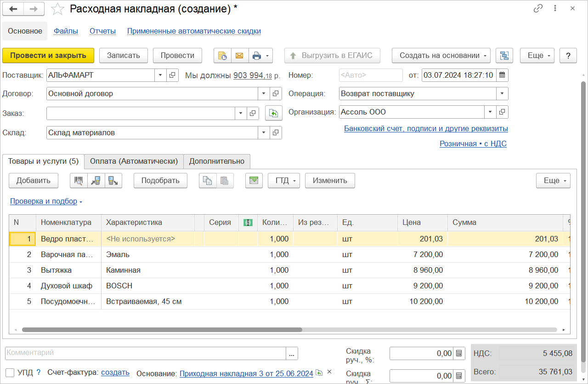Switch to the Оплата (Автоматически) tab
Viewport: 588px width, 384px height.
click(x=134, y=161)
